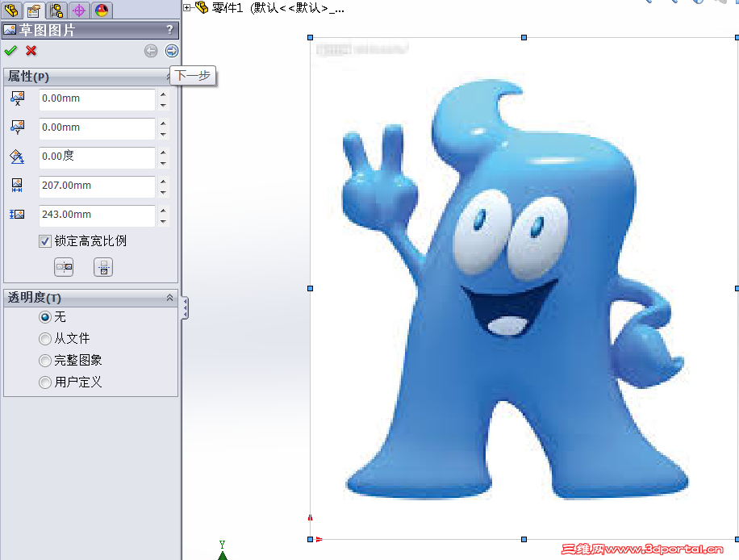The height and width of the screenshot is (560, 739).
Task: Decrease the X origin value
Action: pyautogui.click(x=163, y=105)
